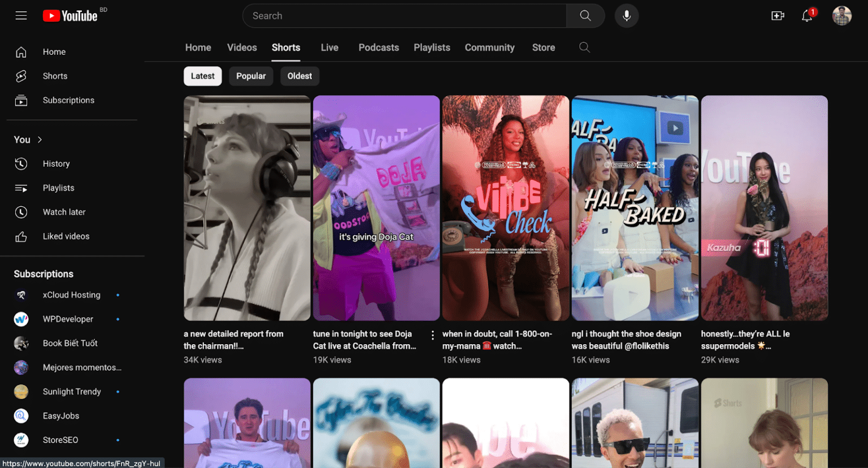The width and height of the screenshot is (868, 468).
Task: Open your profile avatar menu
Action: (841, 15)
